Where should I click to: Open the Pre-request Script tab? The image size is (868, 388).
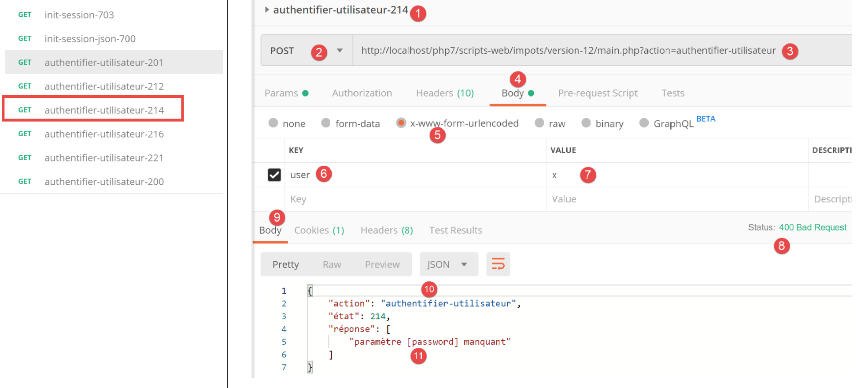597,93
